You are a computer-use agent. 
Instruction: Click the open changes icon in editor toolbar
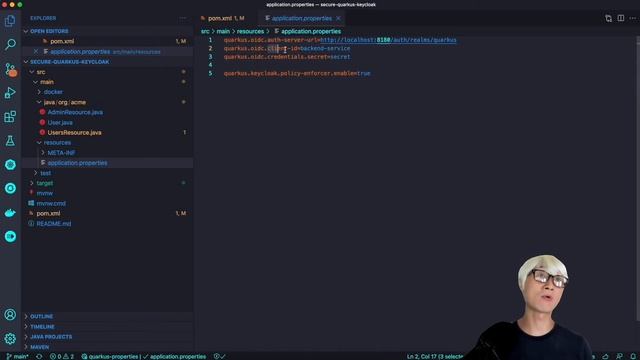coord(608,18)
